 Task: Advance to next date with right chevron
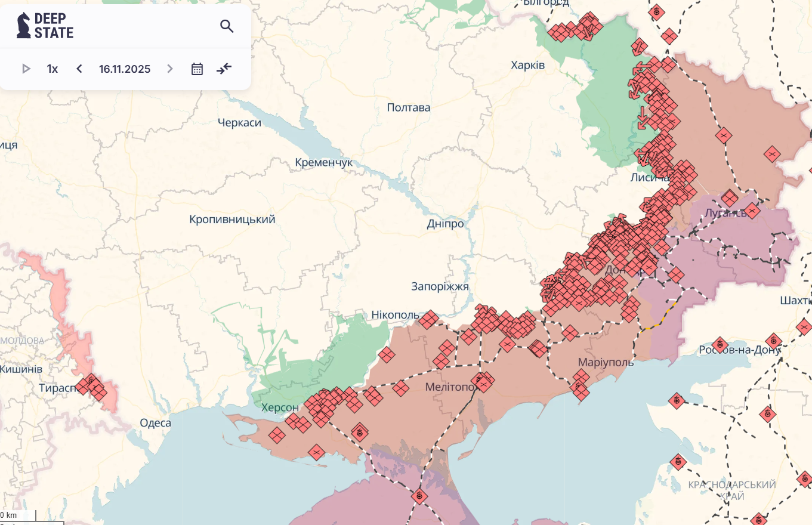click(x=170, y=69)
